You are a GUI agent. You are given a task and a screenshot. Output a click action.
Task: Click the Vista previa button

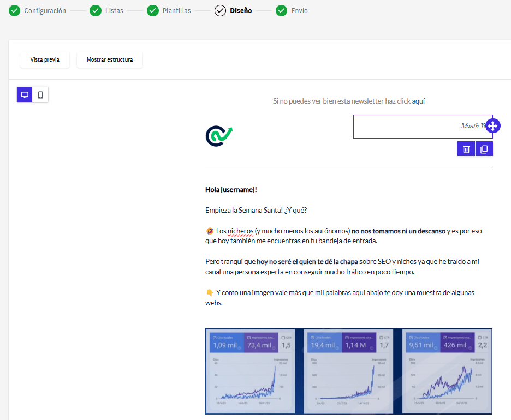(x=44, y=60)
